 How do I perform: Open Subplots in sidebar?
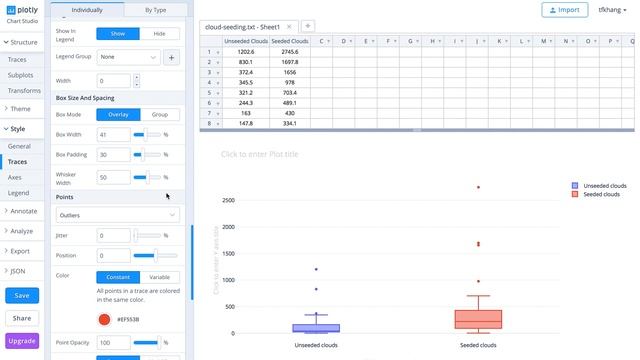coord(20,75)
